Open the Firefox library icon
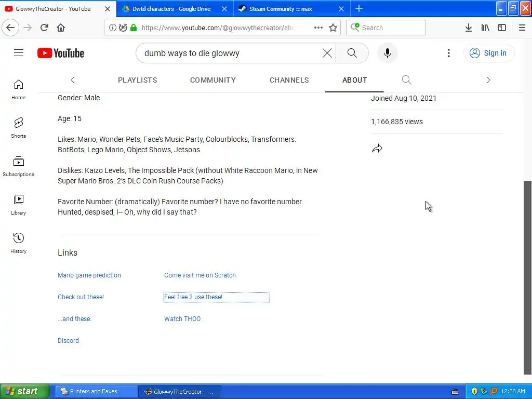 [485, 28]
